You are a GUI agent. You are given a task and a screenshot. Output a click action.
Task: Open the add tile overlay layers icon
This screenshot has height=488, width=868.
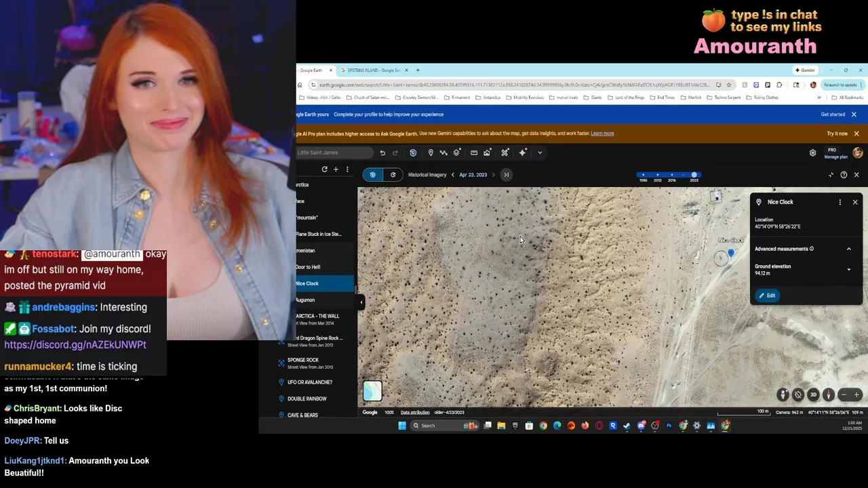(457, 152)
